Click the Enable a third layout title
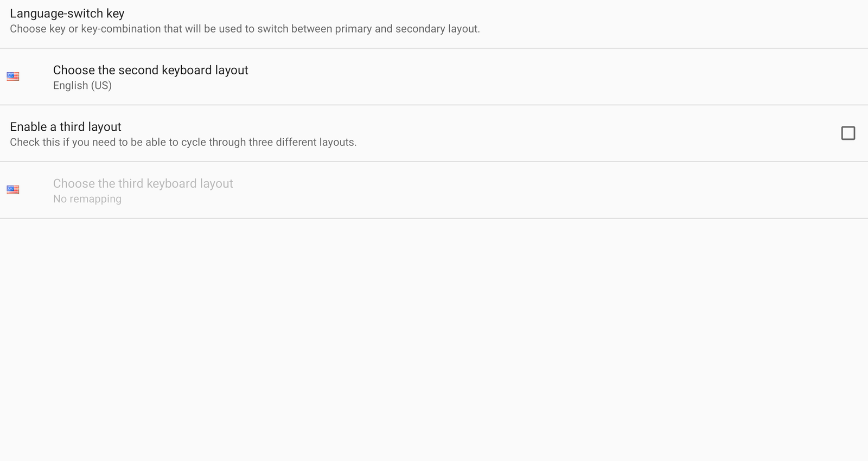Image resolution: width=868 pixels, height=461 pixels. click(x=66, y=127)
